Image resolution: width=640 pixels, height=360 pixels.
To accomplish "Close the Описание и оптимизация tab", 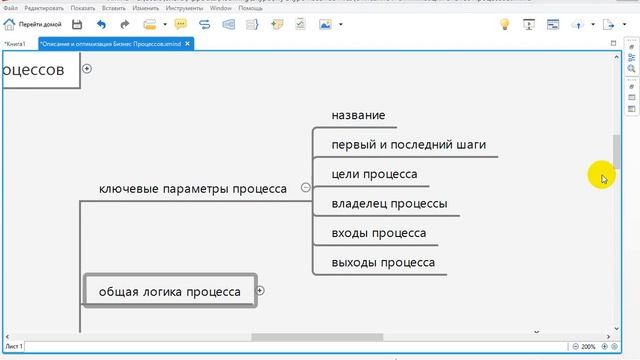I will [187, 44].
